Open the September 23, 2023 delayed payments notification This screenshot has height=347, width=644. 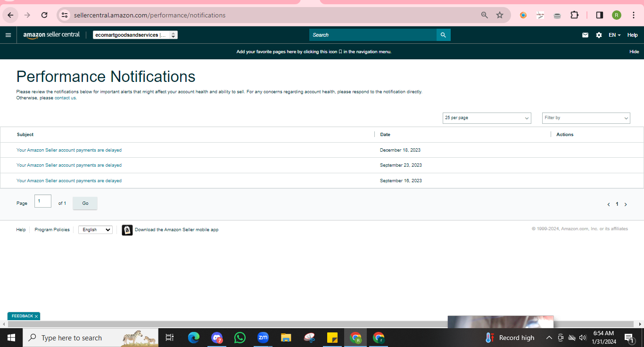point(69,165)
